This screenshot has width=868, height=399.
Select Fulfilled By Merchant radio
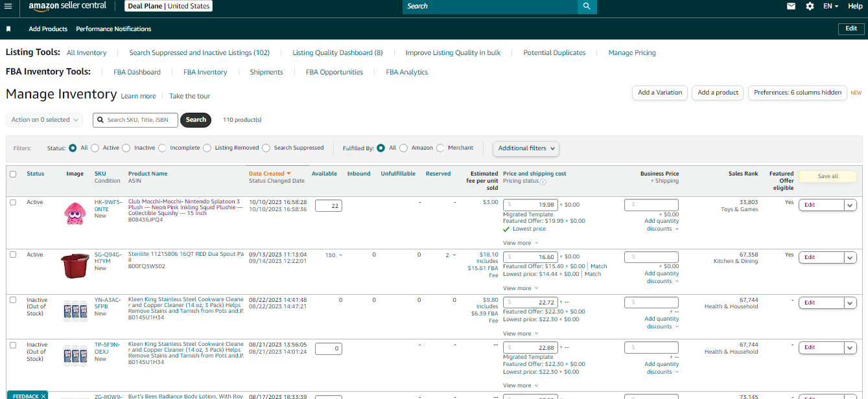pyautogui.click(x=441, y=148)
